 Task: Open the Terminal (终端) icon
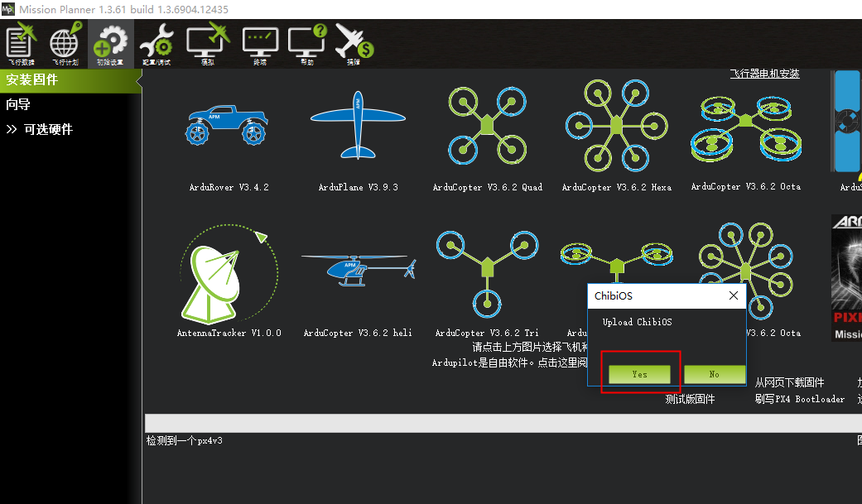[x=260, y=43]
